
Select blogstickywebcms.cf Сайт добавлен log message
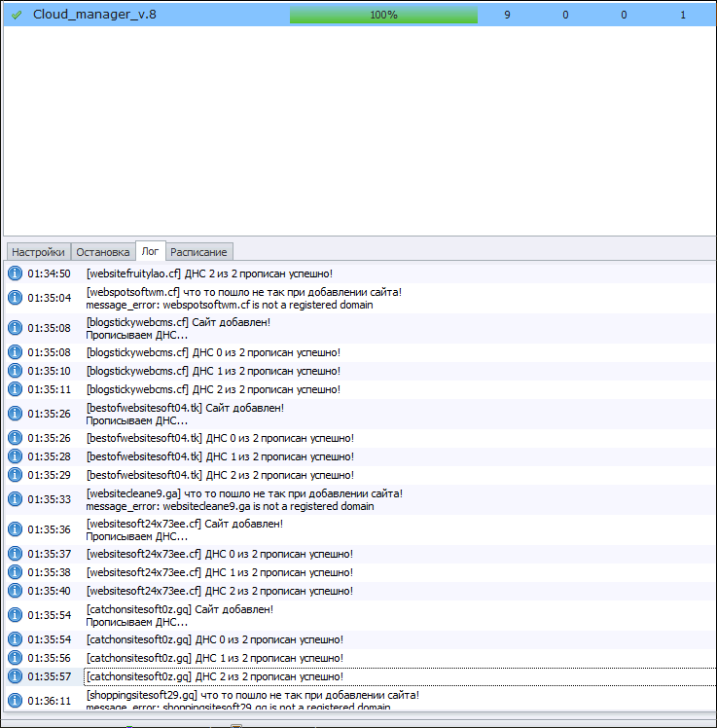coord(178,329)
